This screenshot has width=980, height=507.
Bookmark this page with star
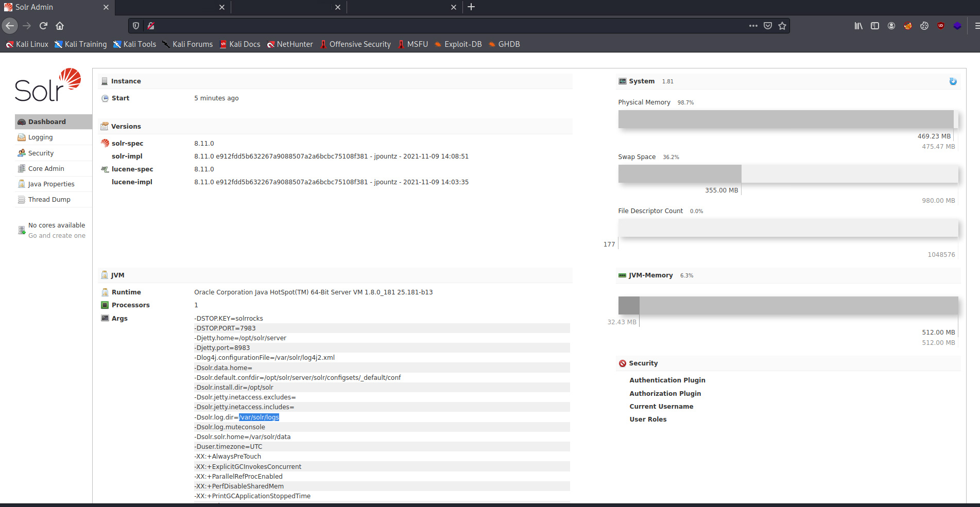click(782, 26)
